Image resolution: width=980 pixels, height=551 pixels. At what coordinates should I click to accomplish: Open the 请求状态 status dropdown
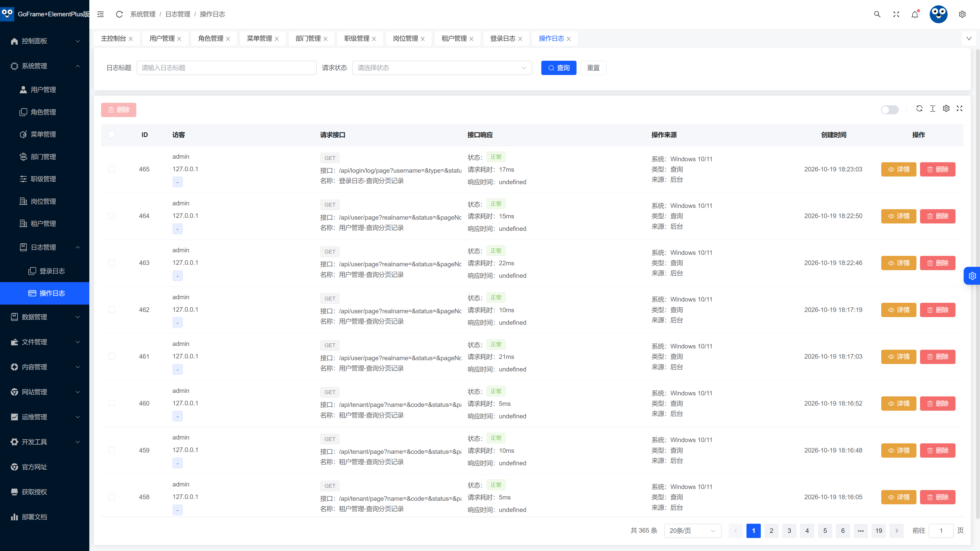pos(442,68)
